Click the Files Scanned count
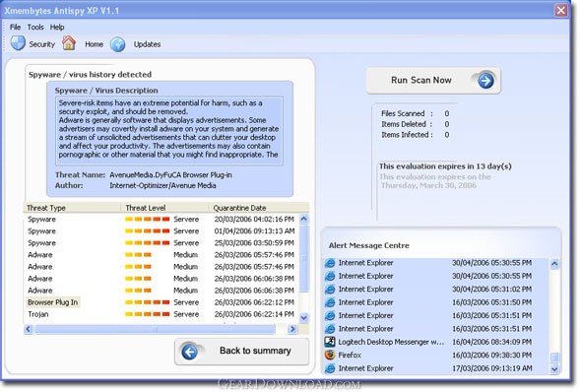Screen dimensions: 580x392 click(447, 113)
